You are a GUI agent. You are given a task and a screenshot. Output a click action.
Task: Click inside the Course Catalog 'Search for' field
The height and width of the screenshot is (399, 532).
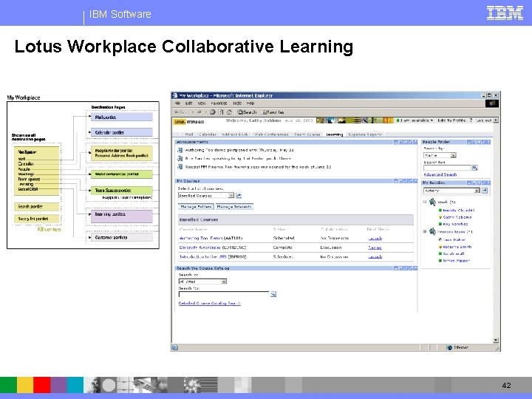pos(224,294)
